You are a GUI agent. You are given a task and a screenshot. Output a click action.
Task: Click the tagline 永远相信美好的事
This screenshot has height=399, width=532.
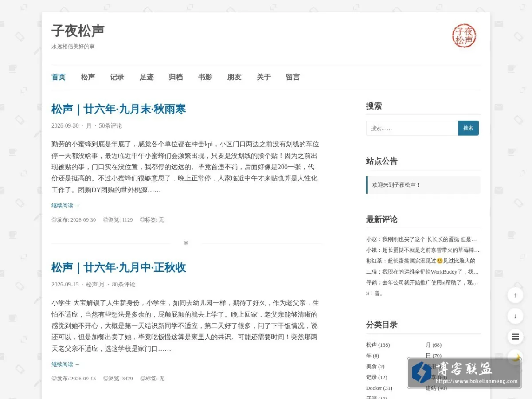(73, 47)
